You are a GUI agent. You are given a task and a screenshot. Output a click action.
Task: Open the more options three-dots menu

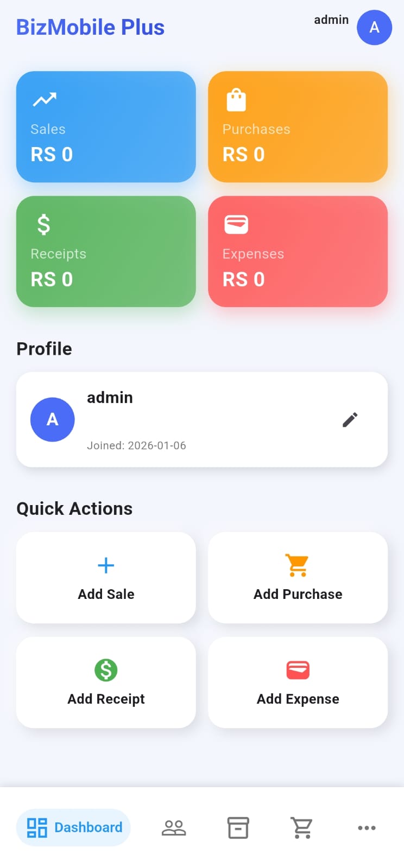[x=367, y=828]
